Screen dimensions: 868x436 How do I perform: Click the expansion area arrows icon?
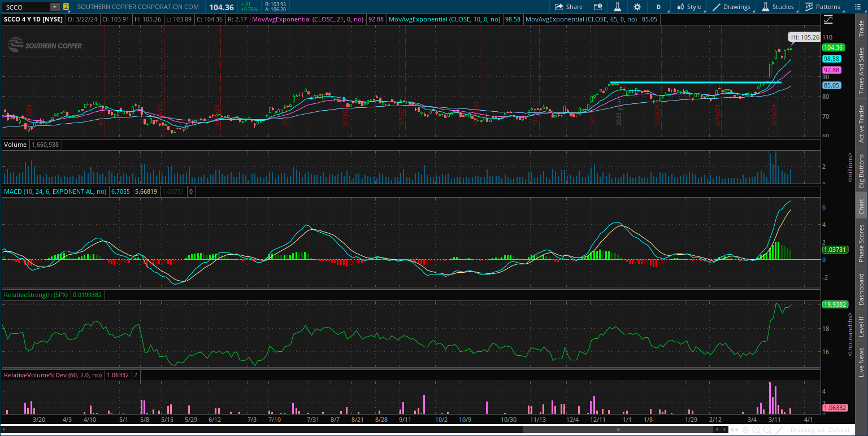point(735,430)
